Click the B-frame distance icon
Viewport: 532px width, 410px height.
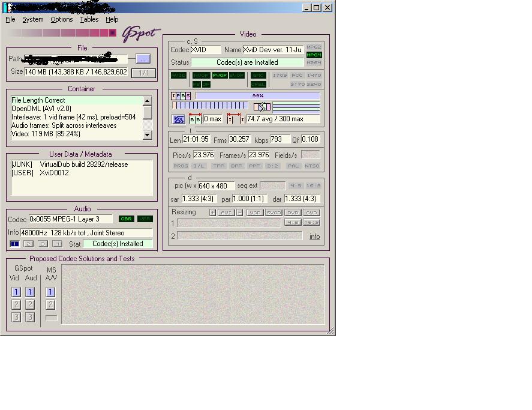pyautogui.click(x=195, y=118)
